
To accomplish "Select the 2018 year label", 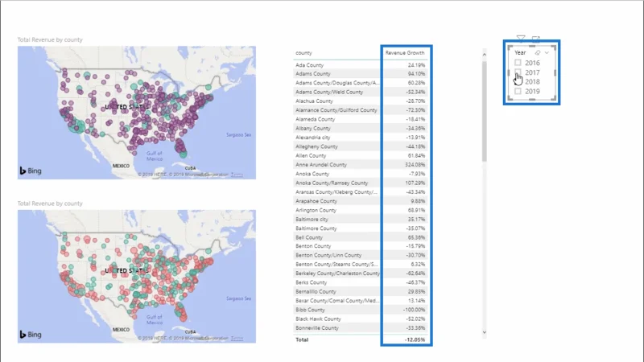I will pyautogui.click(x=532, y=82).
